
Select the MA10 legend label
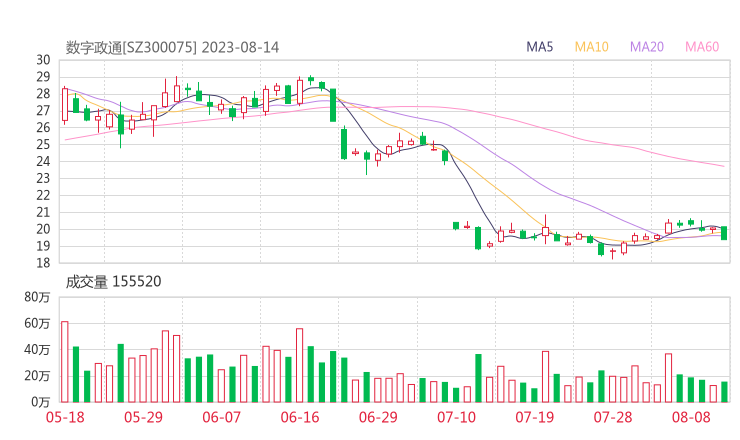click(x=591, y=47)
